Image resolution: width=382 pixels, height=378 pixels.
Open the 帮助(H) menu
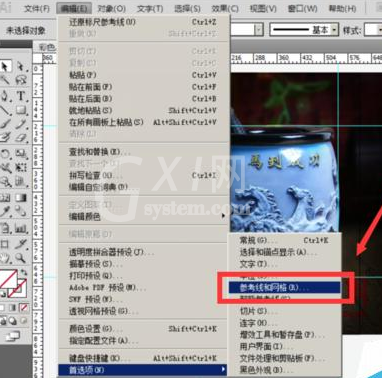click(342, 8)
